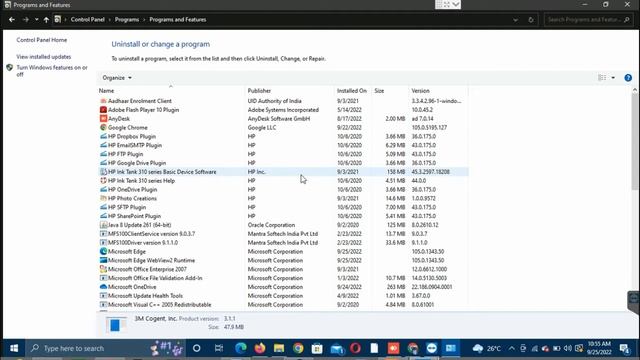Image resolution: width=640 pixels, height=360 pixels.
Task: Click Programs in the address breadcrumb
Action: pos(127,20)
